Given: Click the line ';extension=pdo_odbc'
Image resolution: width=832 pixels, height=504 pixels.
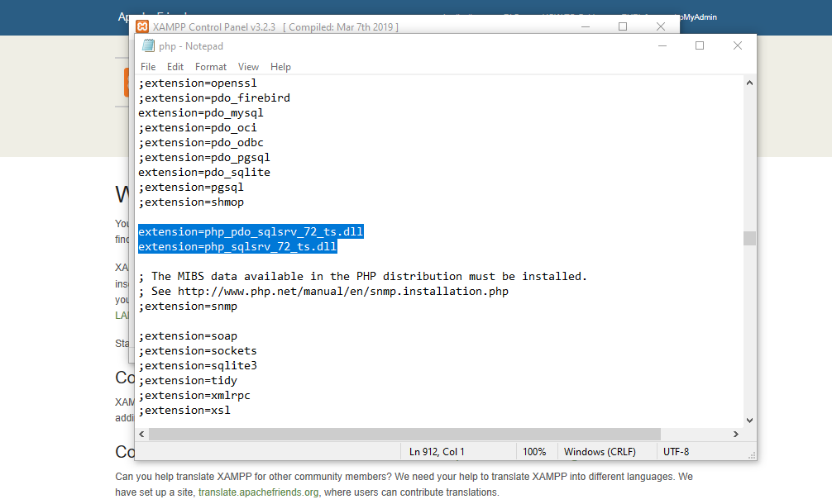Looking at the screenshot, I should click(x=201, y=143).
